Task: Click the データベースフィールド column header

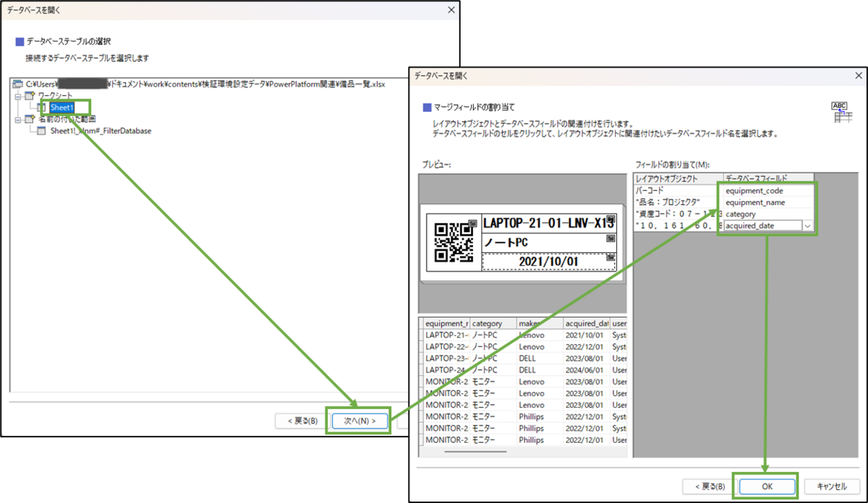Action: (x=768, y=179)
